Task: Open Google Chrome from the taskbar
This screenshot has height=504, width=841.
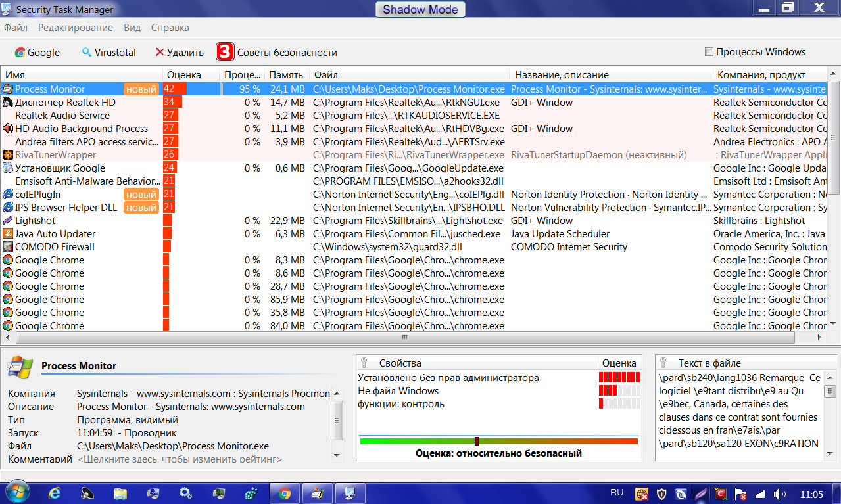Action: pos(285,493)
